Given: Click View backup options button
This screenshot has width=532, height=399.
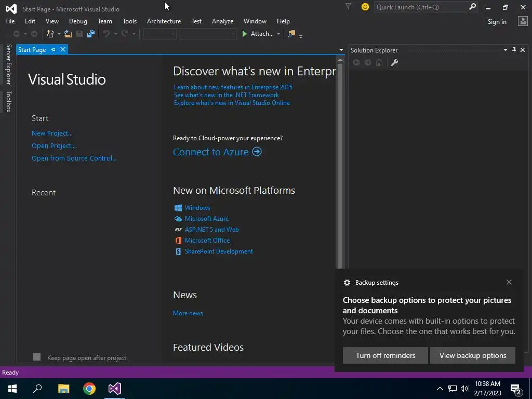Looking at the screenshot, I should coord(473,355).
